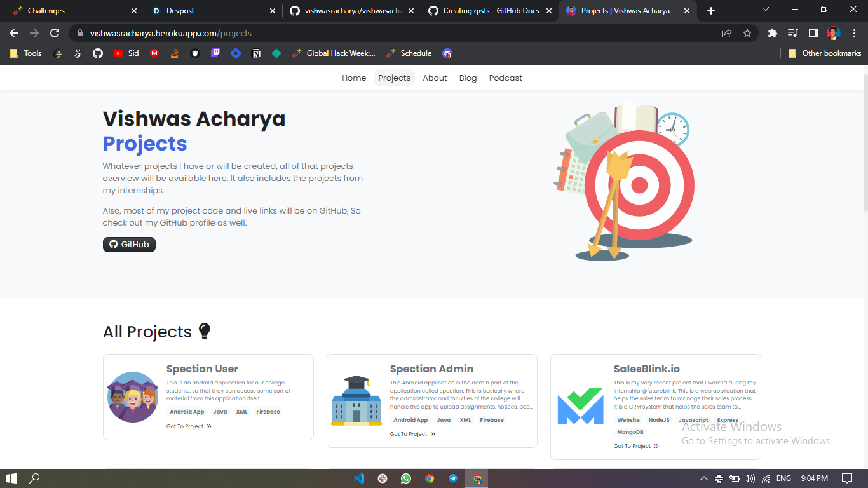868x488 pixels.
Task: Open the Stack Overflow bookmark icon
Action: 175,53
